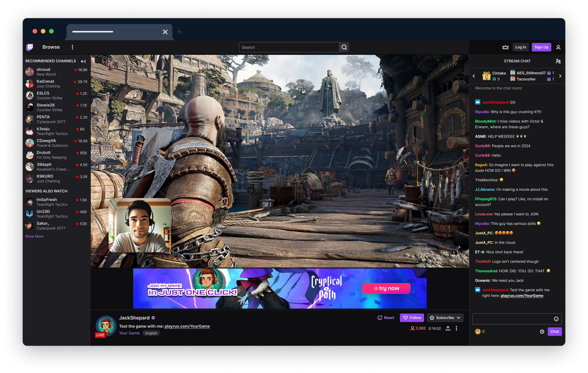This screenshot has height=373, width=588.
Task: Open the Un33D channel
Action: [x=57, y=214]
